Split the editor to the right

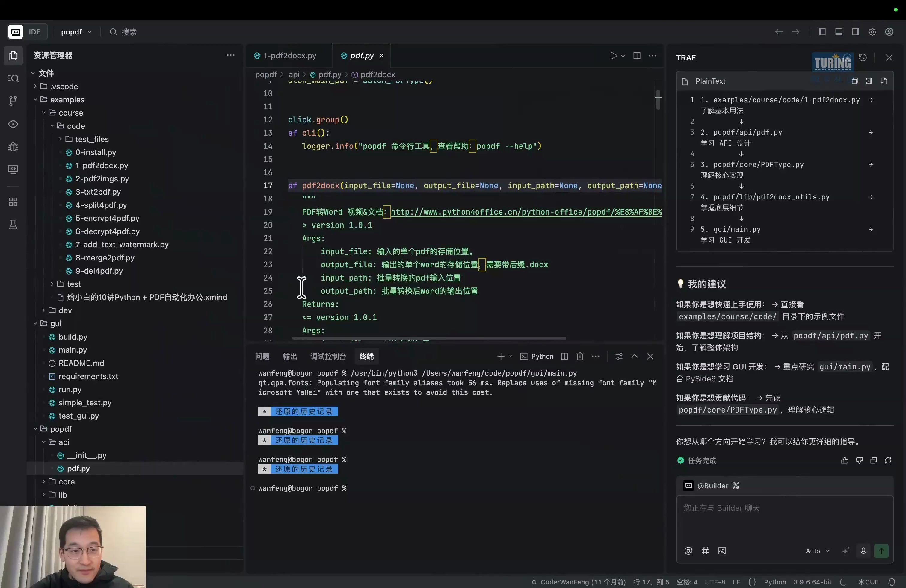click(637, 56)
